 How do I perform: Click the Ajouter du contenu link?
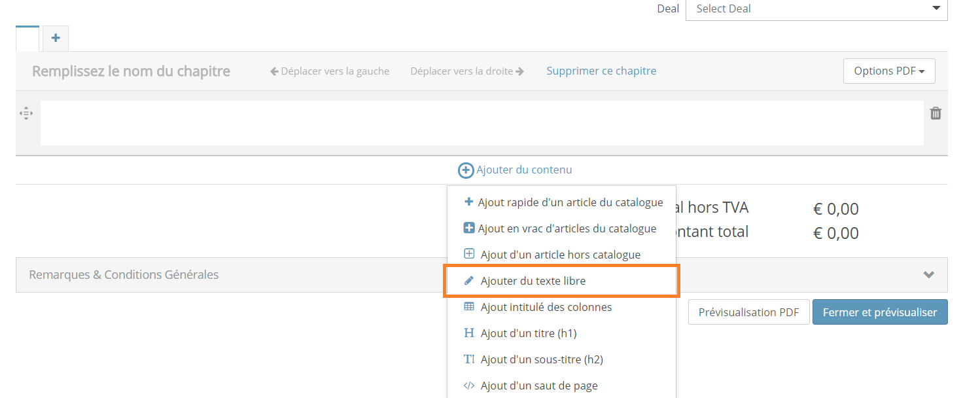click(524, 170)
